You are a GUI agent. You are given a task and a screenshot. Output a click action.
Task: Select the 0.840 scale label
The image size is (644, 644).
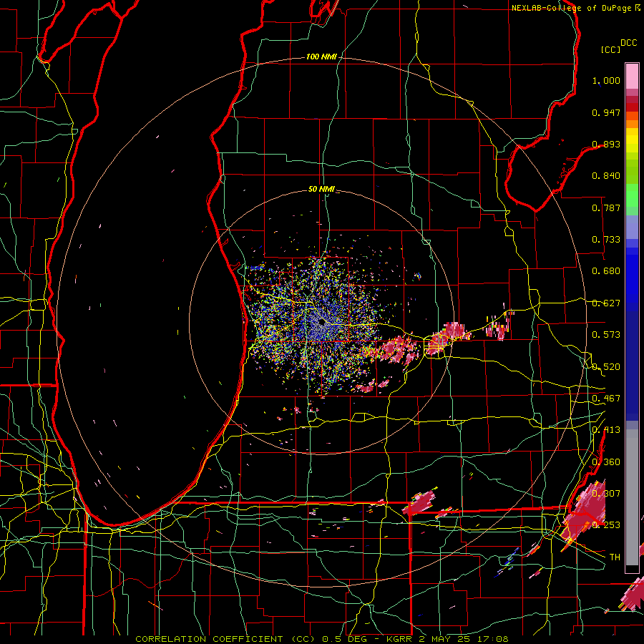point(606,176)
